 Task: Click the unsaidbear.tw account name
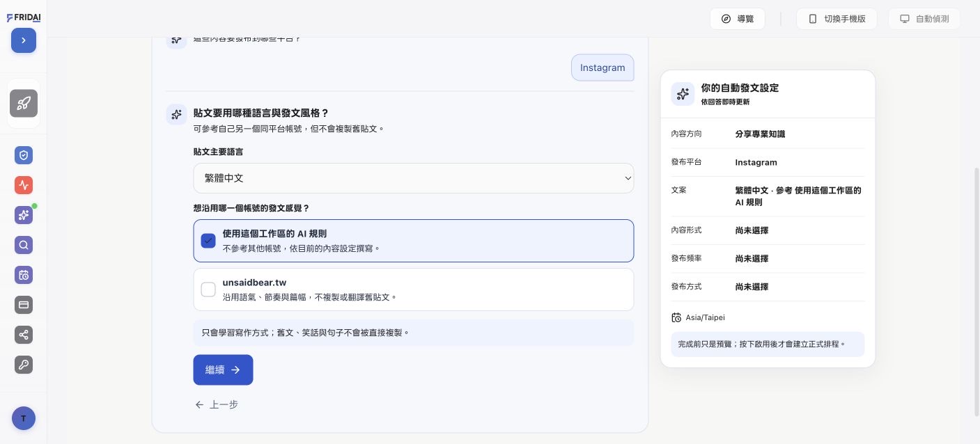254,283
